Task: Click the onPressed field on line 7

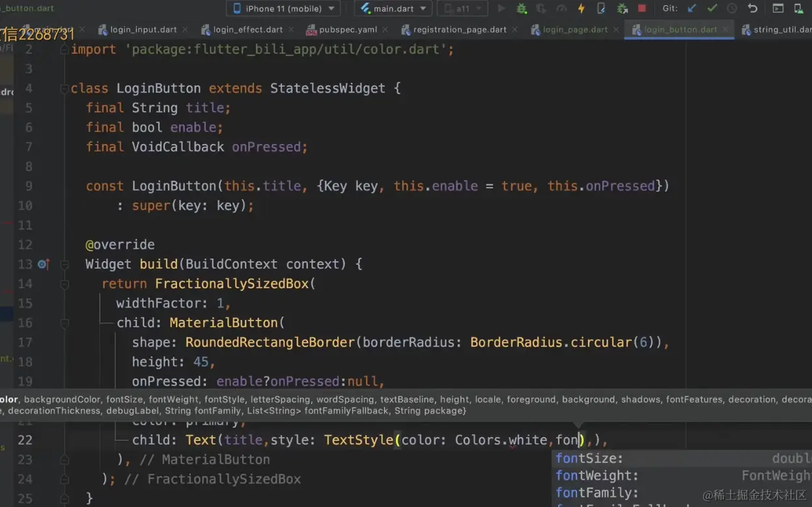Action: click(x=266, y=147)
